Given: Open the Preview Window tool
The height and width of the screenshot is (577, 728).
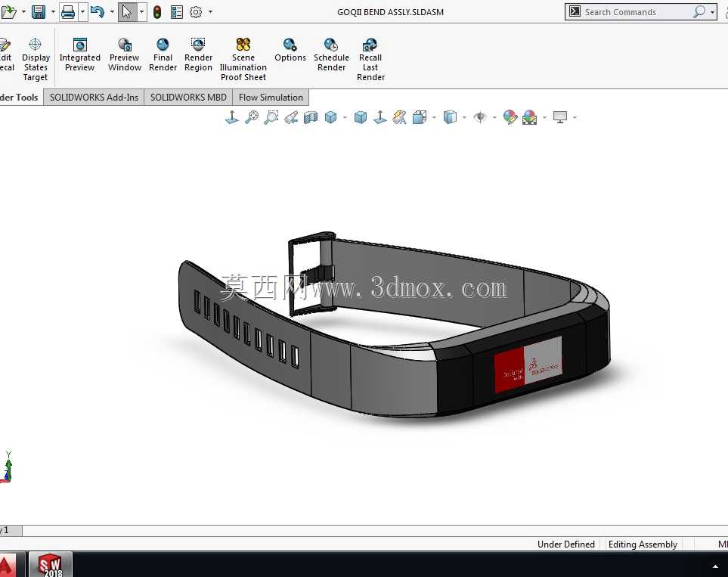Looking at the screenshot, I should pos(125,54).
